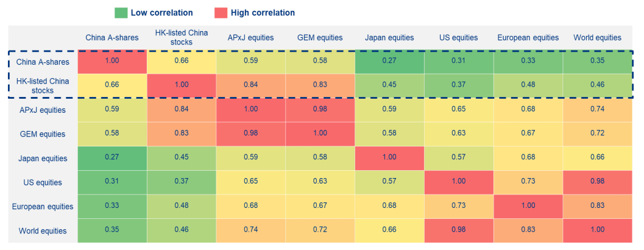
Task: Select the HK-listed China stocks column header
Action: (182, 38)
